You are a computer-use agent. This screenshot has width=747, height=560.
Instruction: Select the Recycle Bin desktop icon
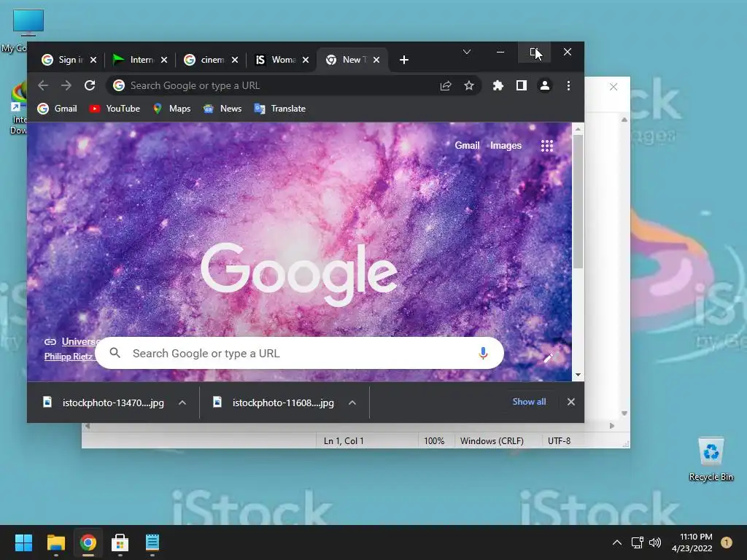711,459
